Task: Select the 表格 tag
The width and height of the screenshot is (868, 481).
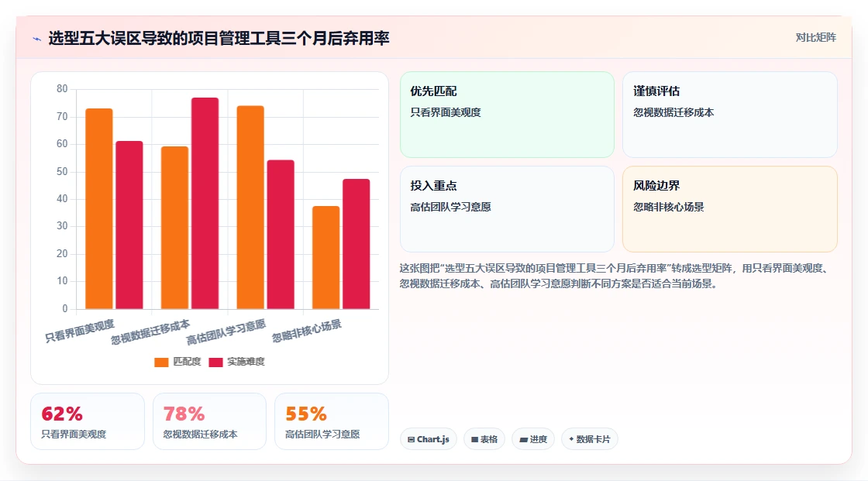Action: tap(484, 439)
